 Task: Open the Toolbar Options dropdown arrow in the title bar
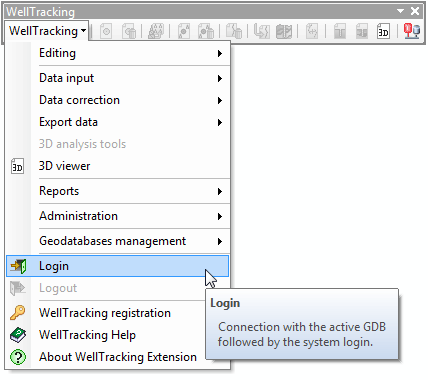pos(400,11)
